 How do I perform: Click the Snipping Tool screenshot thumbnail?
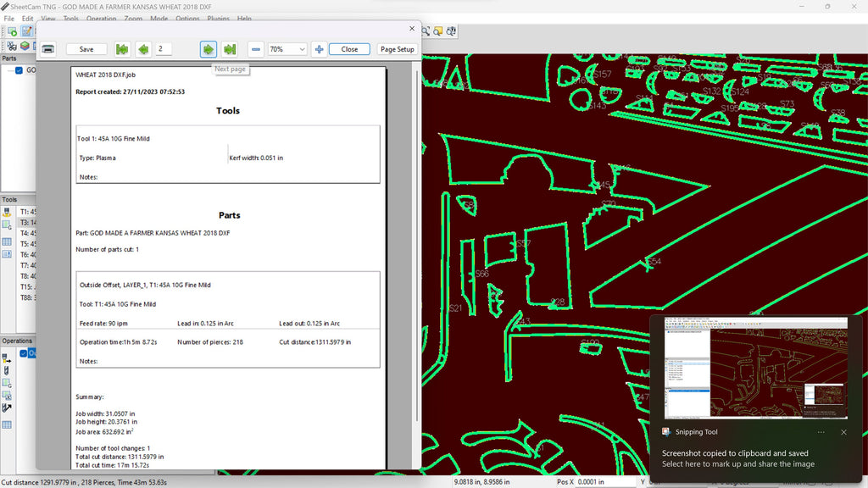(x=755, y=368)
